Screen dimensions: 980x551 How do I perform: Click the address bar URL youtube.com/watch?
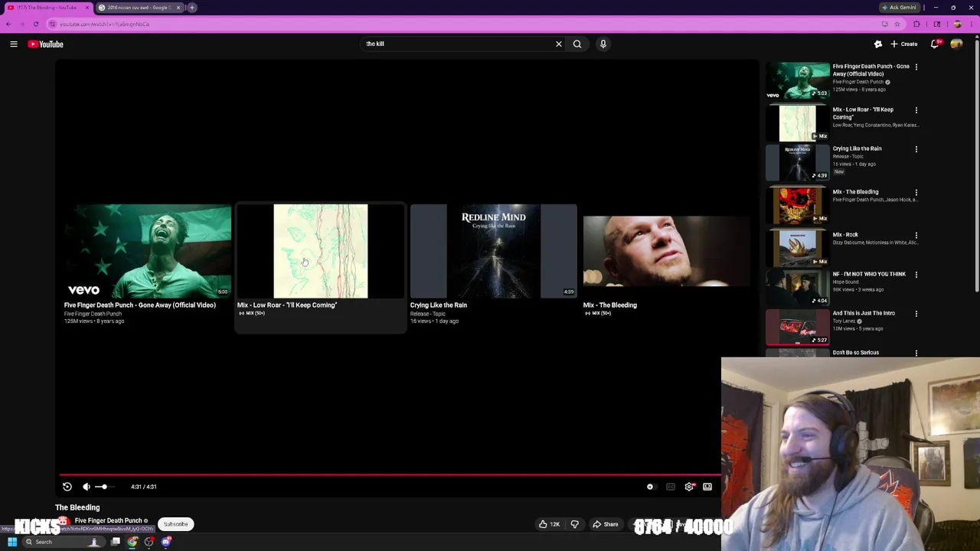[x=105, y=24]
